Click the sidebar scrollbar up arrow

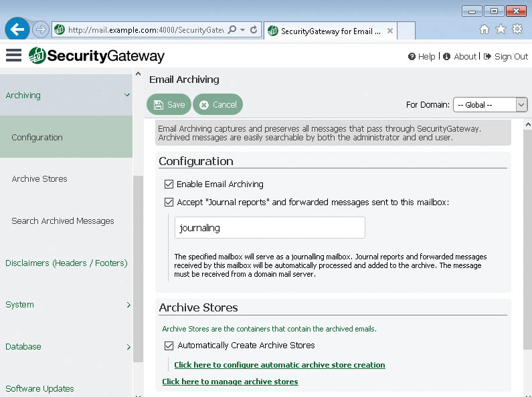click(138, 74)
